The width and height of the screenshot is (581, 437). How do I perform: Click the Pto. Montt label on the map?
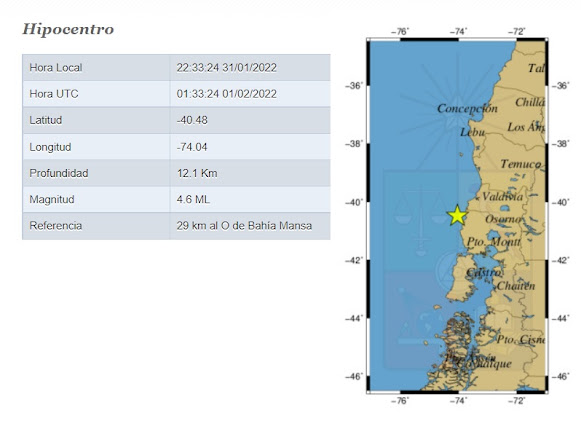[x=494, y=242]
